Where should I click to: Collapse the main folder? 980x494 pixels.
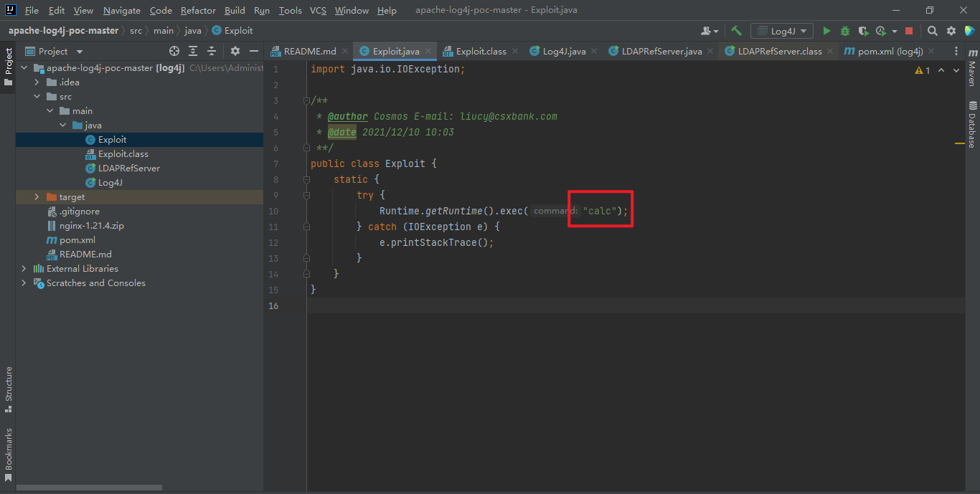50,111
